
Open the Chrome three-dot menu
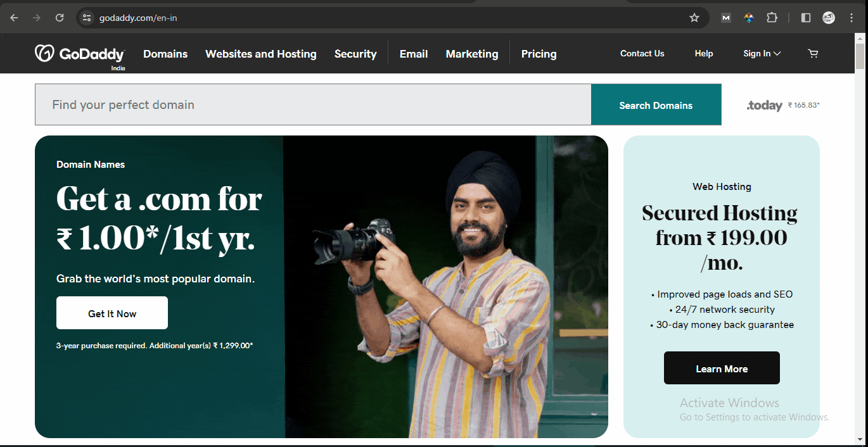point(851,17)
